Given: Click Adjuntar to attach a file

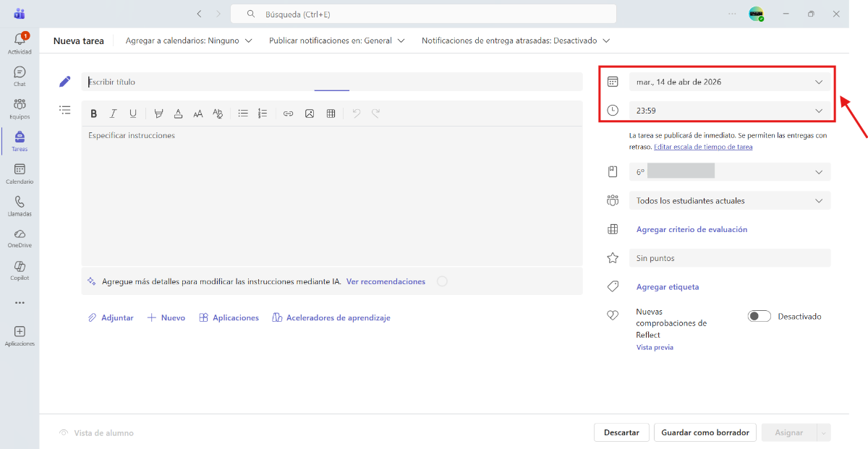Looking at the screenshot, I should coord(111,318).
